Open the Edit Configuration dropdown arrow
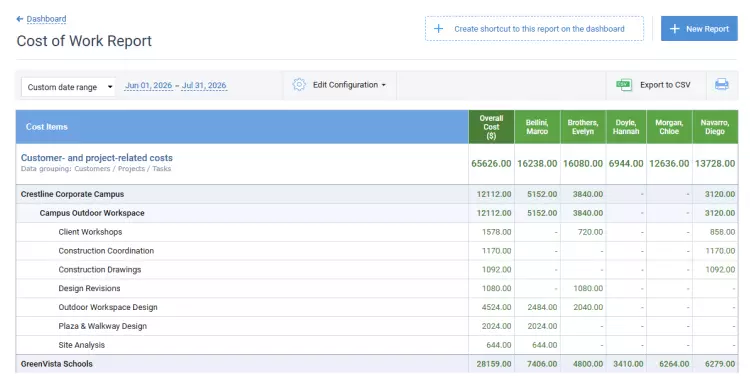Viewport: 750px width, 380px height. click(384, 85)
